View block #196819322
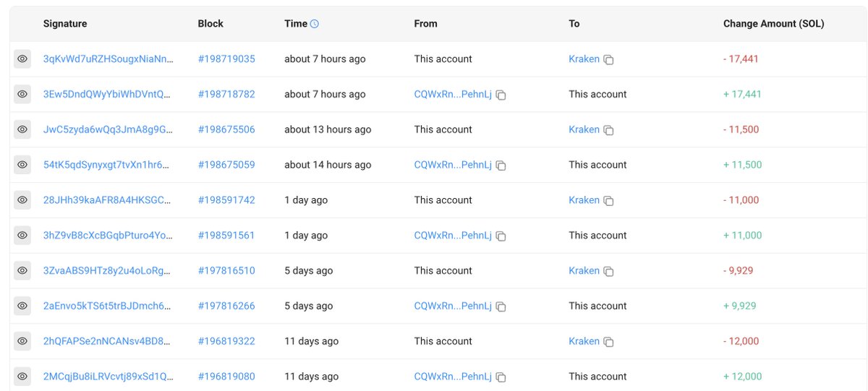 pyautogui.click(x=226, y=341)
